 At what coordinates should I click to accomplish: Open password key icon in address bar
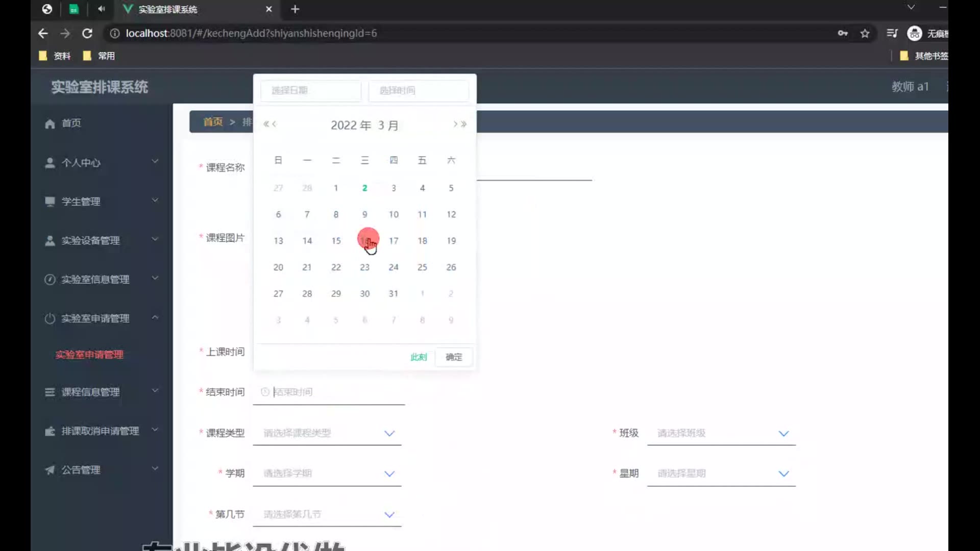point(843,34)
